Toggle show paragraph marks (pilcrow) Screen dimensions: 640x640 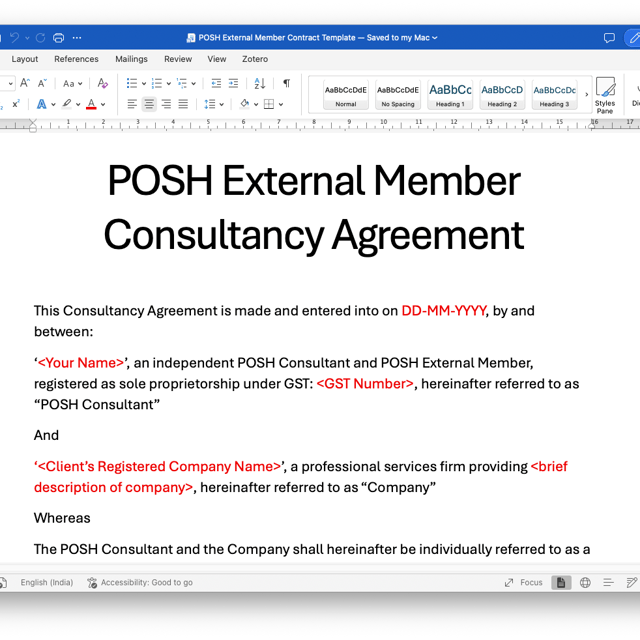tap(287, 83)
